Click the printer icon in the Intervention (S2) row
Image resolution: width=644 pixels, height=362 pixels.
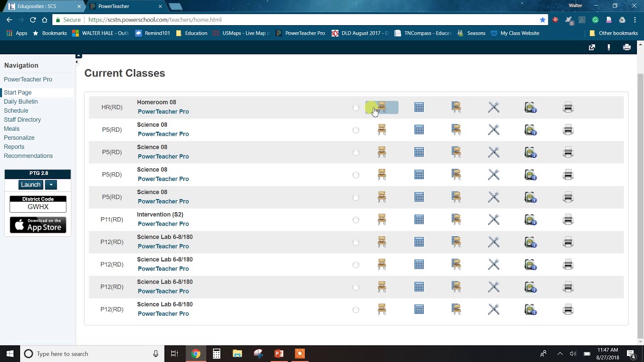(568, 220)
